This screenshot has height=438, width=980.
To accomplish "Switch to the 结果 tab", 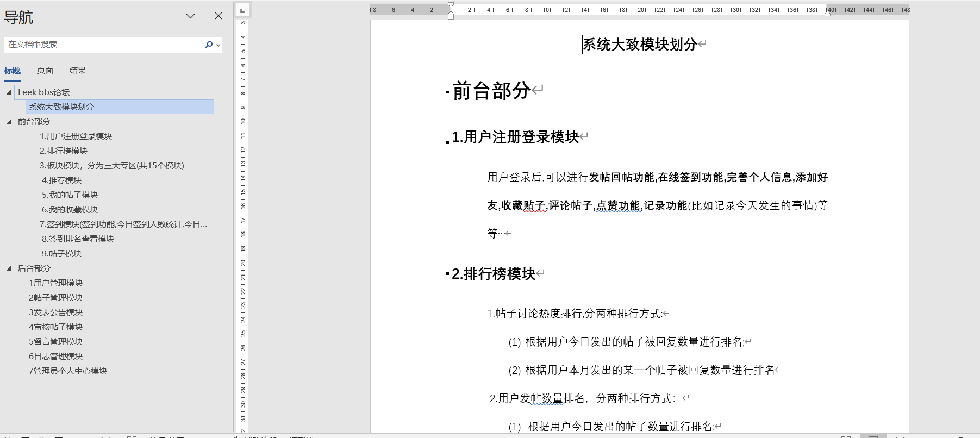I will [78, 70].
